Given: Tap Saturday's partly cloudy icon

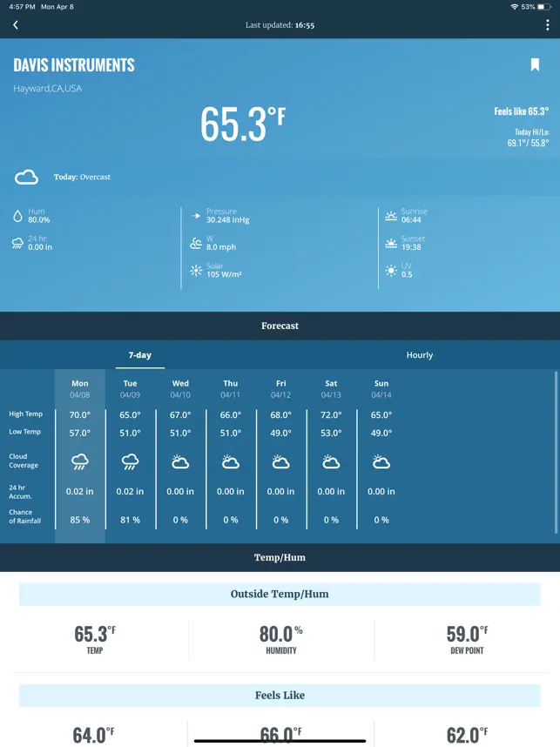Looking at the screenshot, I should coord(331,461).
